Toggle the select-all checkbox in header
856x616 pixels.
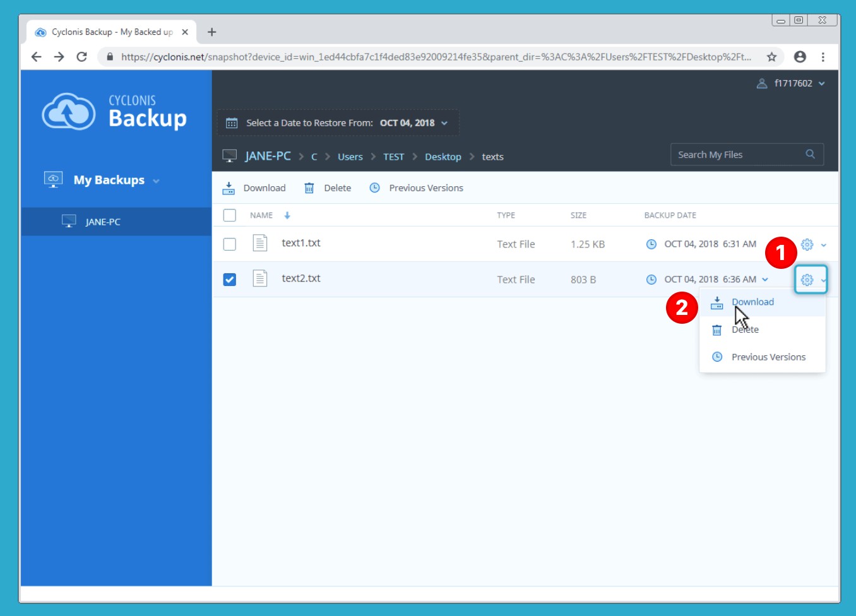230,215
